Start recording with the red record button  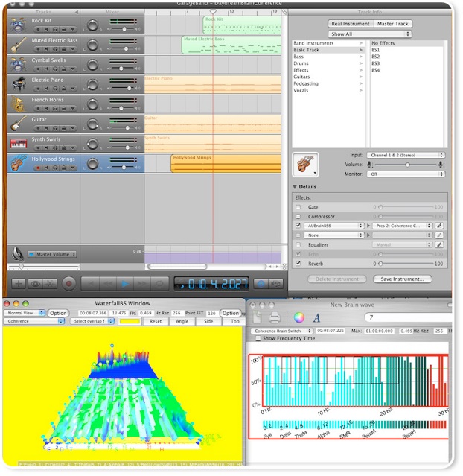coord(69,284)
